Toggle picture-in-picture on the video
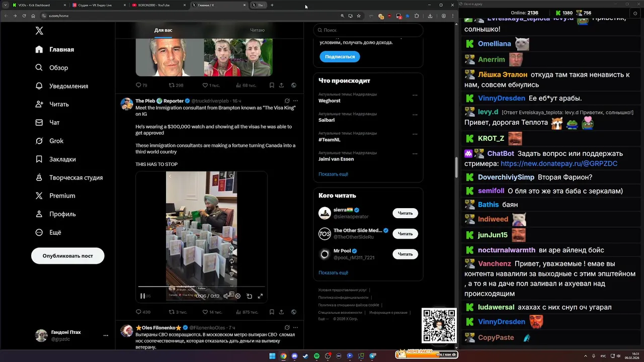This screenshot has width=644, height=362. 249,296
